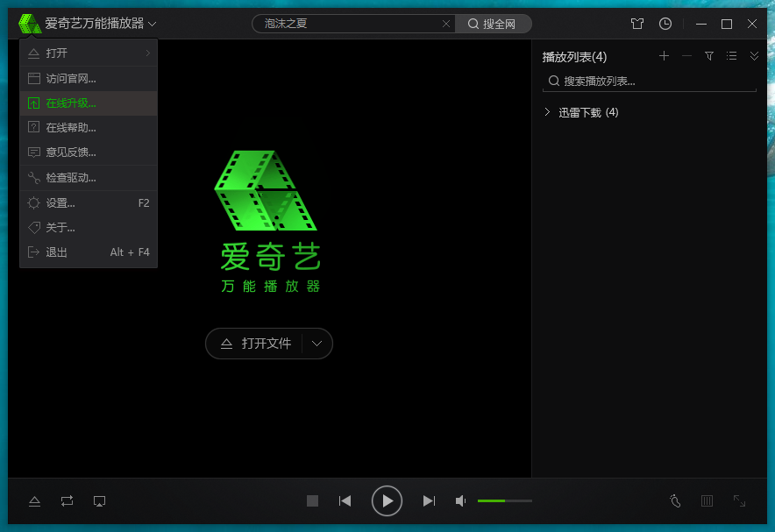Start playback with the play button
This screenshot has height=532, width=775.
387,500
